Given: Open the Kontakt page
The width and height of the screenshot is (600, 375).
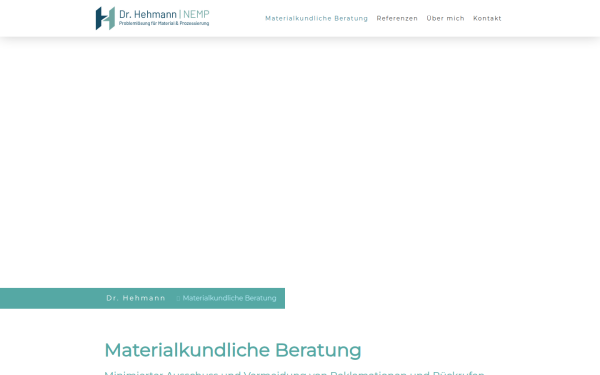Looking at the screenshot, I should (x=487, y=18).
